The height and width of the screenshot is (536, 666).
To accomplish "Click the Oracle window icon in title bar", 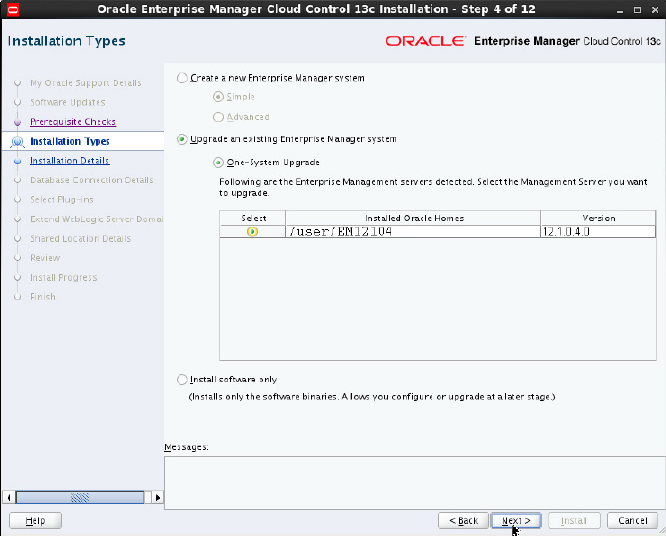I will coord(13,9).
